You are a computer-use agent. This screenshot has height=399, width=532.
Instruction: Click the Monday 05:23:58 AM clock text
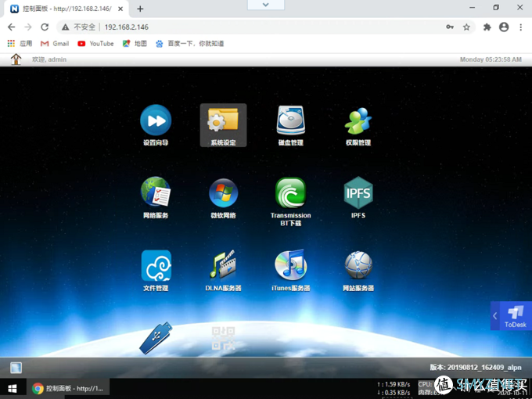pyautogui.click(x=491, y=59)
